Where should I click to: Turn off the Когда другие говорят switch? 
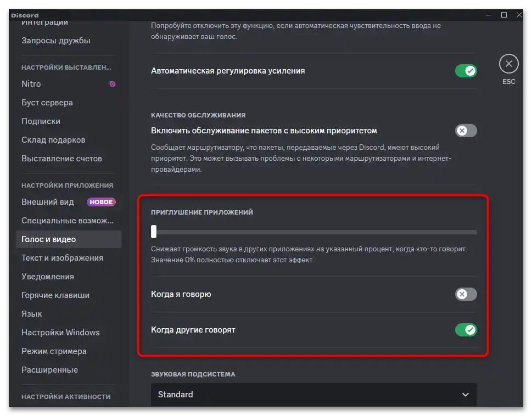[466, 330]
